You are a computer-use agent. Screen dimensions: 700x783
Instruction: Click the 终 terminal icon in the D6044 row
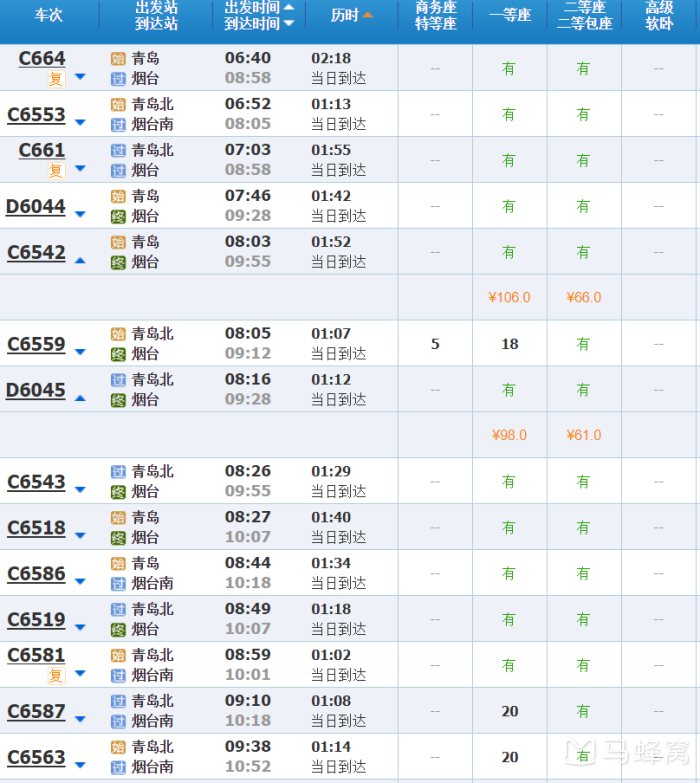click(118, 216)
